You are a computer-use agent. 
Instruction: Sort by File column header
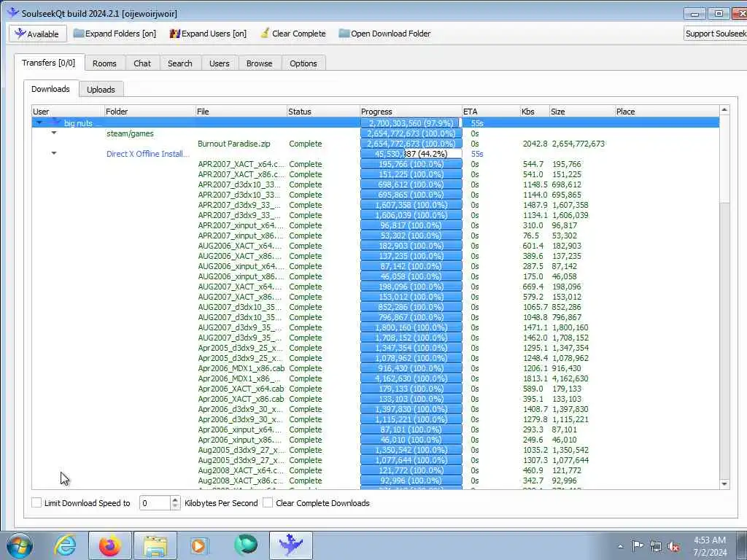click(241, 112)
